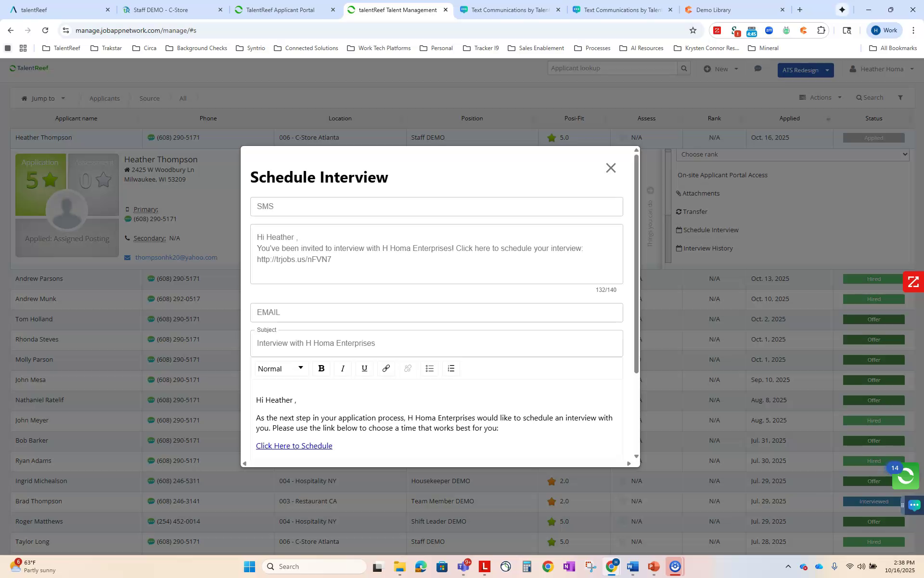Open the Normal paragraph style dropdown
The height and width of the screenshot is (578, 924).
(x=281, y=368)
